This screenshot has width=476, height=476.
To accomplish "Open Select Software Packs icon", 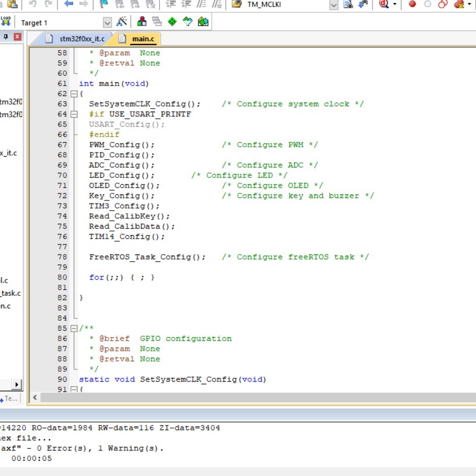I will [188, 21].
